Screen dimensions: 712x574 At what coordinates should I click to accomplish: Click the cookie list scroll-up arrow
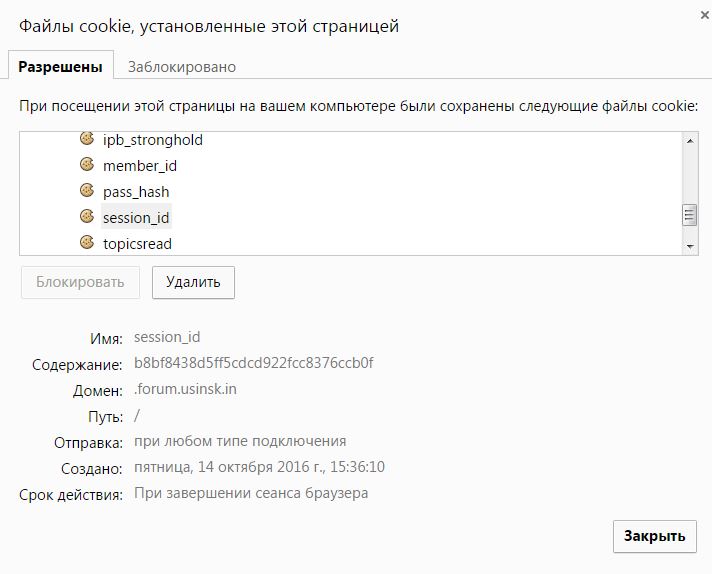[689, 139]
